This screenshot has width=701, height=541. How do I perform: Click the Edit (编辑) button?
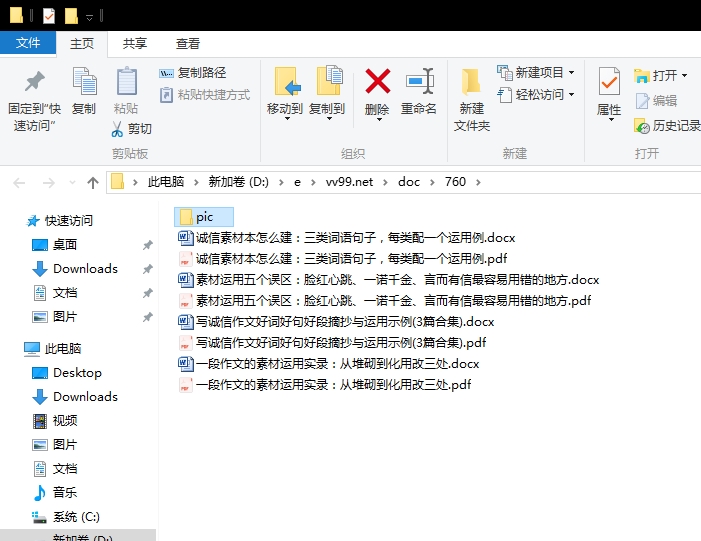[x=656, y=101]
